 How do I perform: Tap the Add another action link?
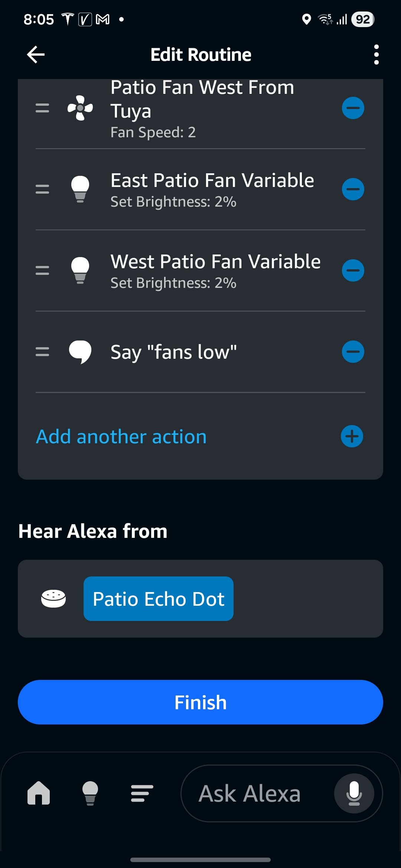coord(121,437)
